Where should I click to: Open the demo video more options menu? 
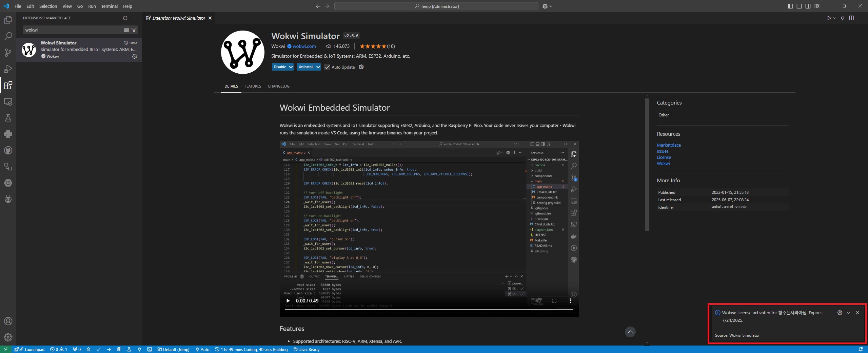pos(571,301)
